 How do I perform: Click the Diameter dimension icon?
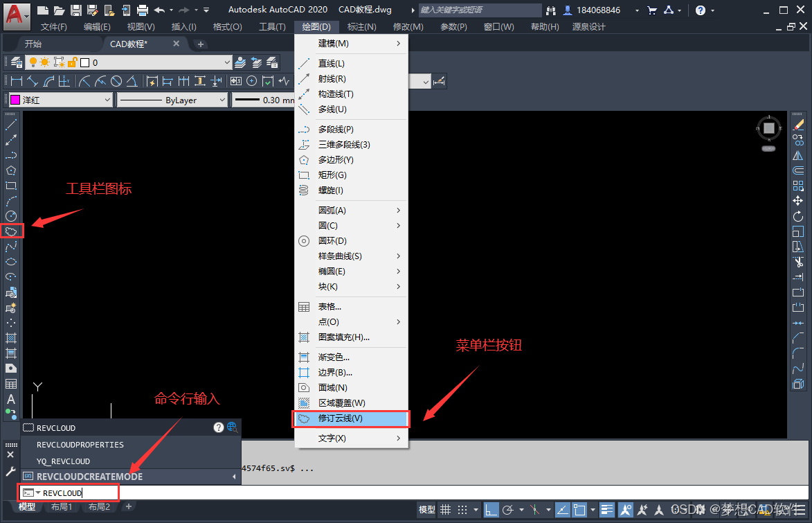pyautogui.click(x=116, y=81)
